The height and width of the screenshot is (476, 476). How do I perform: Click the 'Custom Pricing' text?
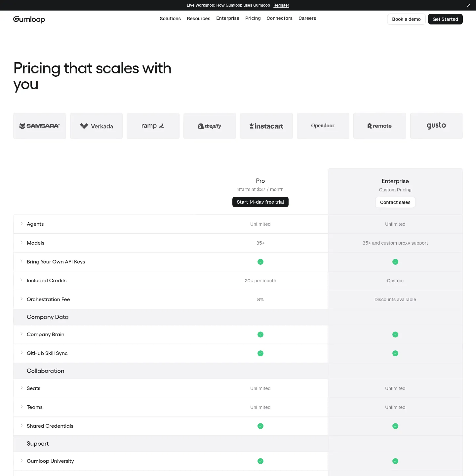pyautogui.click(x=395, y=190)
